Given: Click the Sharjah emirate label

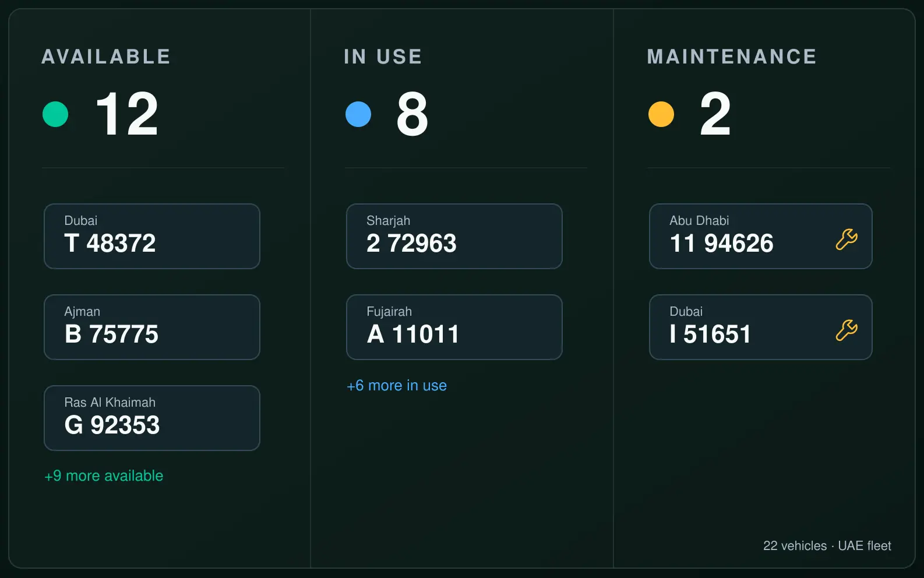Looking at the screenshot, I should [x=389, y=221].
